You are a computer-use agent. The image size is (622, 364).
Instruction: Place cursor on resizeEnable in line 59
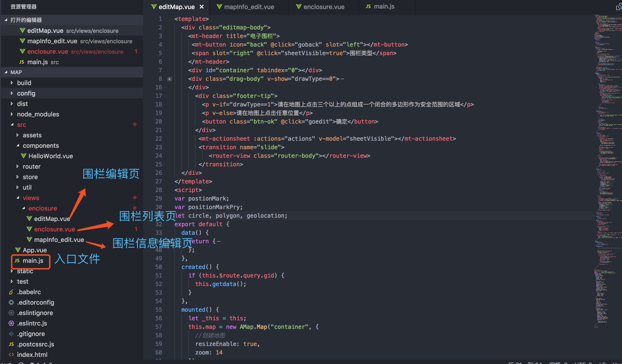tap(215, 344)
